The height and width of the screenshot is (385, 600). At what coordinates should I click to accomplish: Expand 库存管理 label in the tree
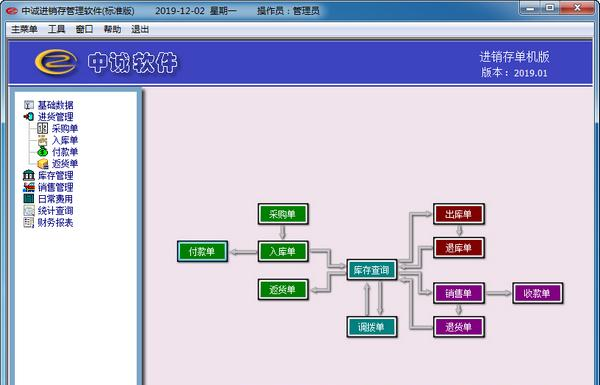(x=55, y=176)
